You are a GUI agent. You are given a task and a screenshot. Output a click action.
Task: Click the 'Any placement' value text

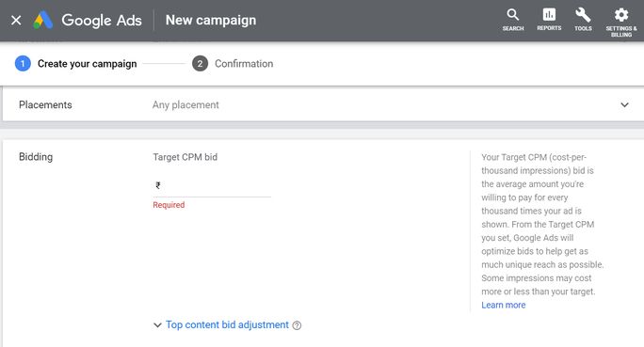[185, 105]
